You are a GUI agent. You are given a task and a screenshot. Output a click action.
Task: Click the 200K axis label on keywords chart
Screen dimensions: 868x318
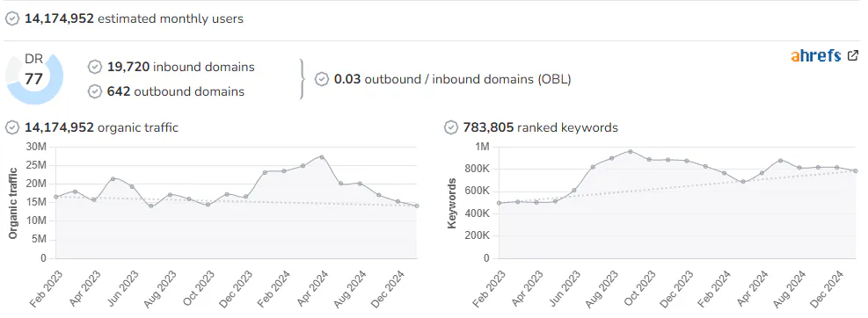(478, 236)
